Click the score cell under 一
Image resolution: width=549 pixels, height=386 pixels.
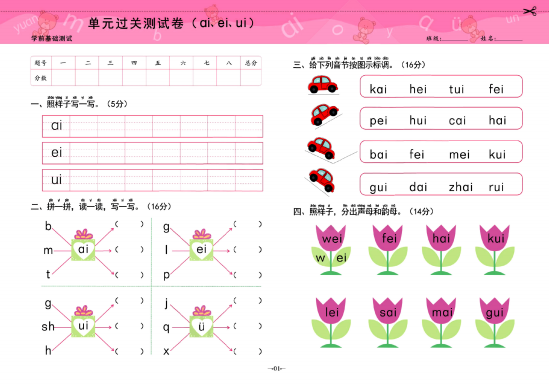tap(63, 78)
